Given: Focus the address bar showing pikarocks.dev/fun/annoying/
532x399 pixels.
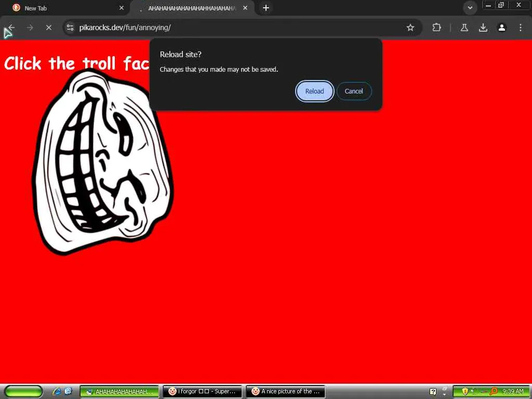Looking at the screenshot, I should (x=237, y=28).
